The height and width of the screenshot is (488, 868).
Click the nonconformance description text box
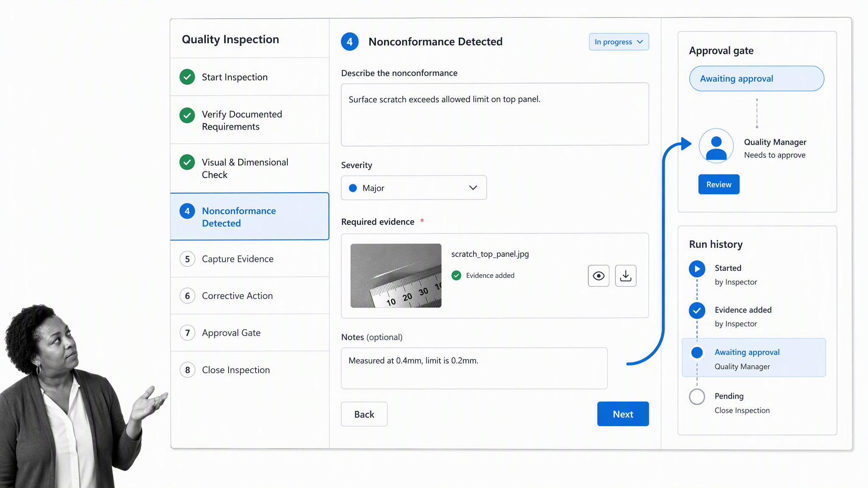(x=495, y=114)
